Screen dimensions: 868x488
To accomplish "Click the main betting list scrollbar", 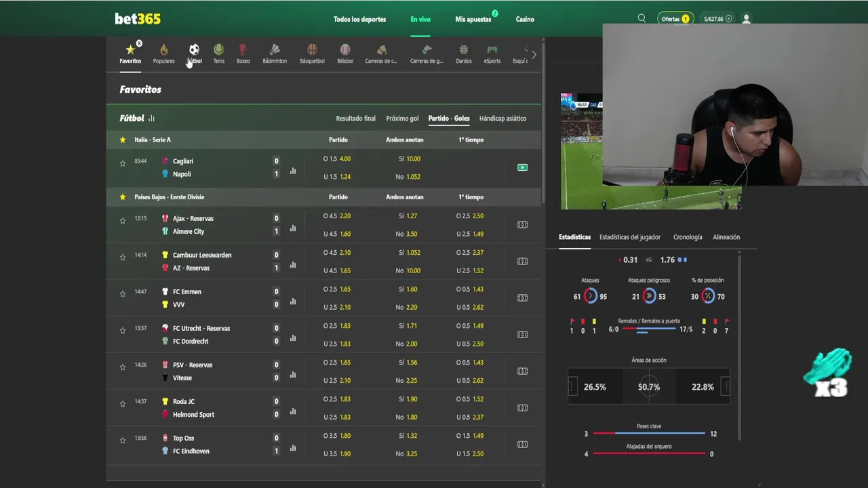I will pos(543,122).
